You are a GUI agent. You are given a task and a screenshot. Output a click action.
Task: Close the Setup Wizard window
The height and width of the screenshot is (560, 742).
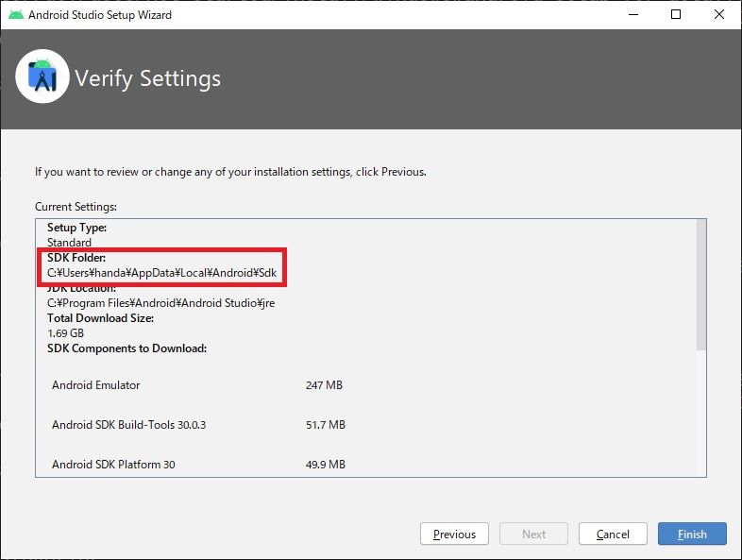coord(719,15)
